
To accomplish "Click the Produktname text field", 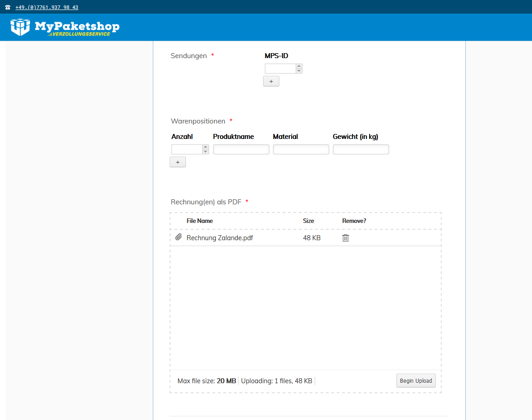I will click(241, 149).
